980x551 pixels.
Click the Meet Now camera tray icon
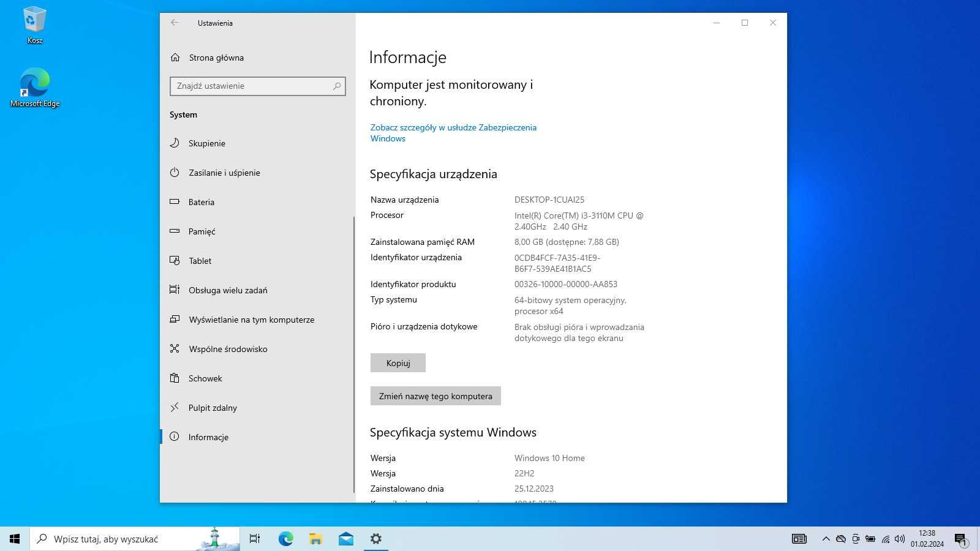click(856, 539)
